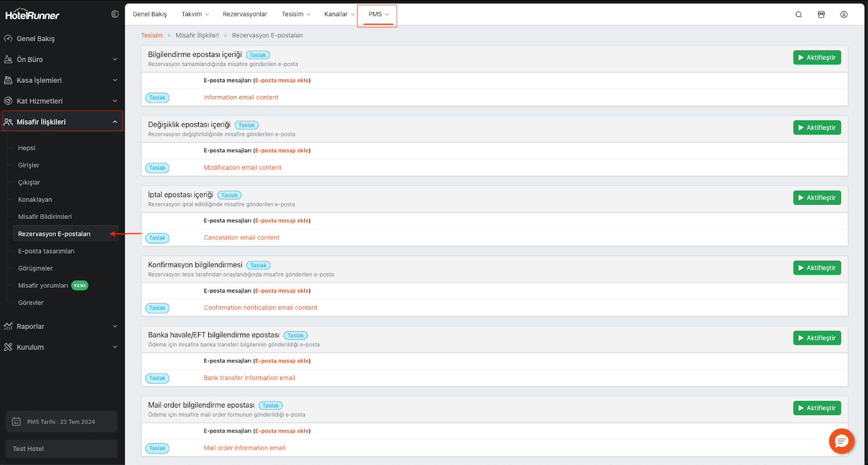
Task: Open the Modification email content link
Action: 242,167
